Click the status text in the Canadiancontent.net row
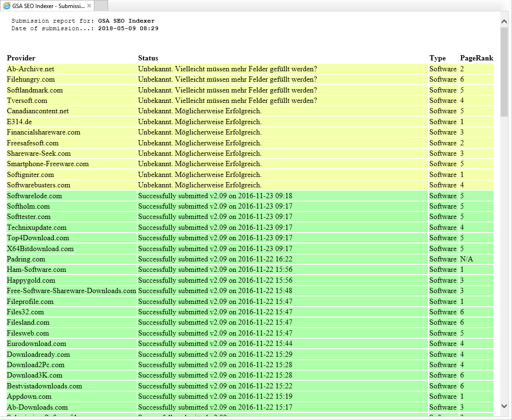The width and height of the screenshot is (512, 420). tap(200, 111)
